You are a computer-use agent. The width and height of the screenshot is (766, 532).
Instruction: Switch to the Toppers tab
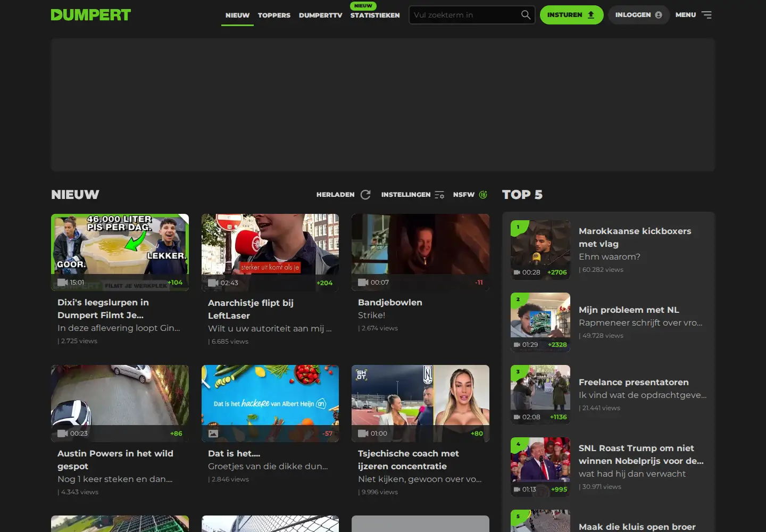click(x=274, y=15)
